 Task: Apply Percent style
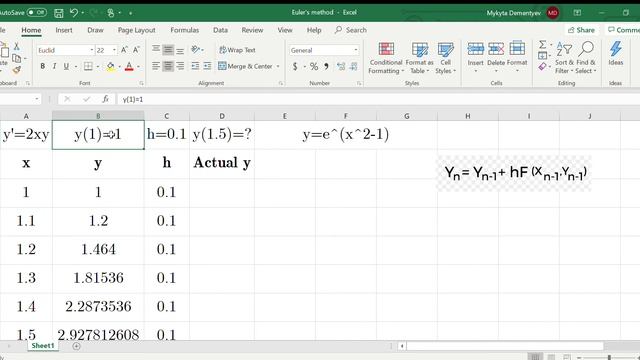(x=314, y=66)
